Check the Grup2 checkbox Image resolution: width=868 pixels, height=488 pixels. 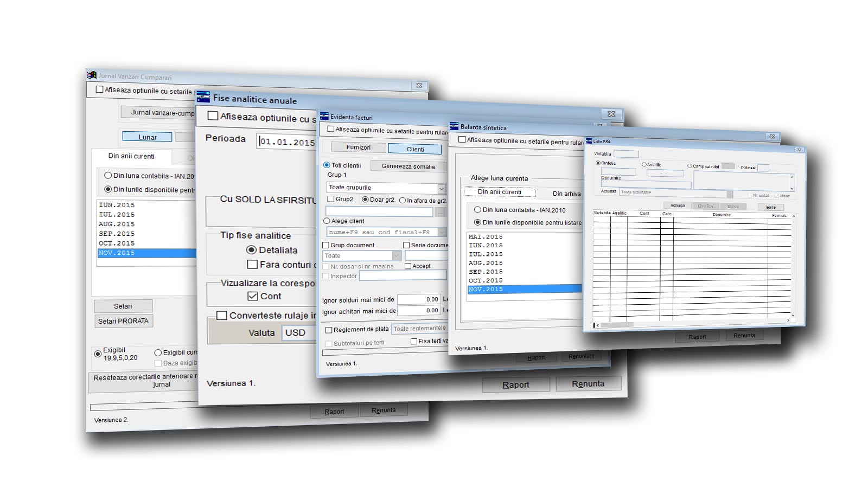coord(331,199)
